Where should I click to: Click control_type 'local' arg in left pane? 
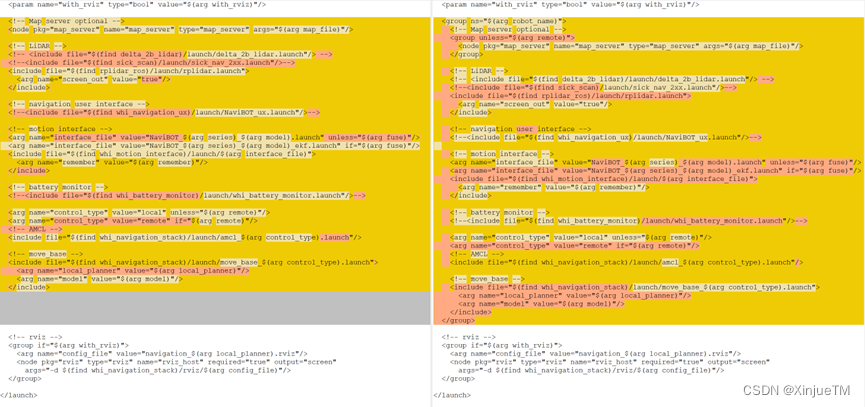tap(139, 212)
